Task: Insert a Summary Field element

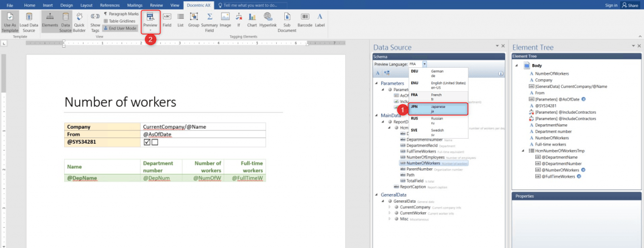Action: (209, 22)
